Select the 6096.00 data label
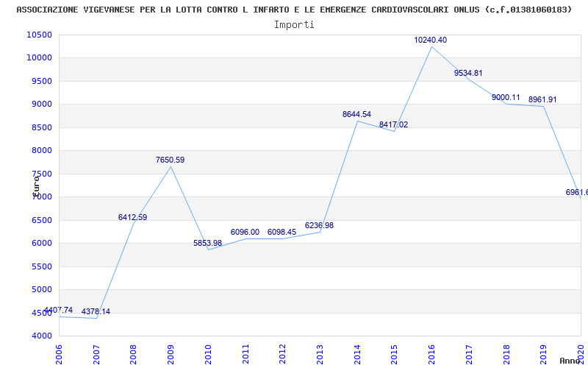This screenshot has height=368, width=588. click(245, 232)
